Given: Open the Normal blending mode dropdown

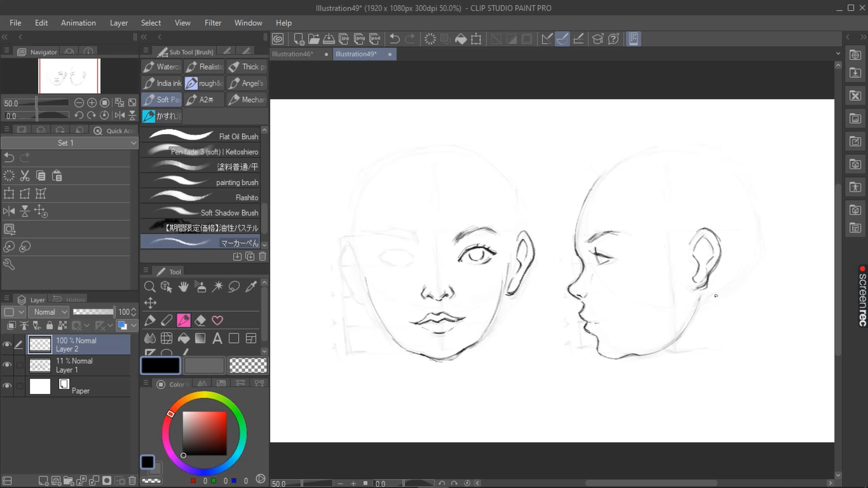Looking at the screenshot, I should (49, 312).
